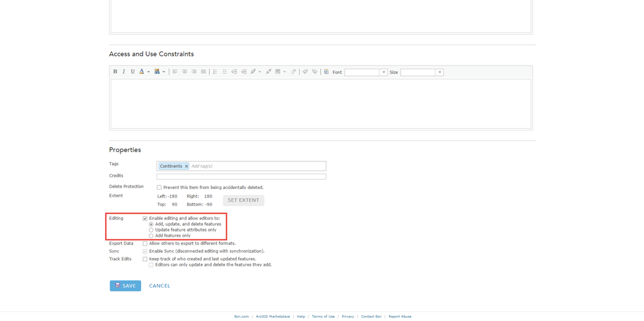Image resolution: width=644 pixels, height=321 pixels.
Task: Click into the Access and Use Constraints text area
Action: pyautogui.click(x=321, y=104)
